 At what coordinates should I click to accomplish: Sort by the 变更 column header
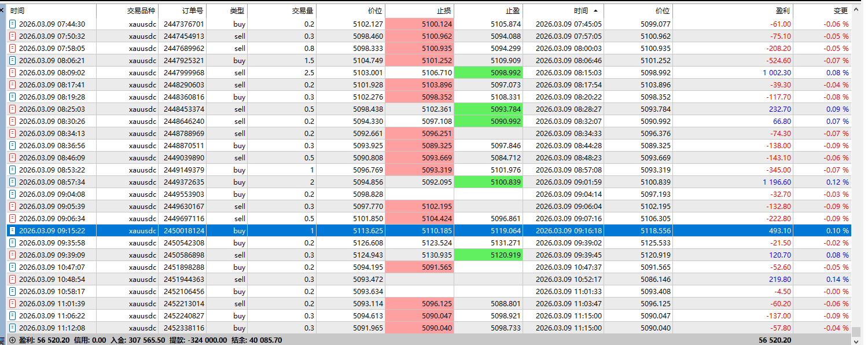tap(822, 11)
